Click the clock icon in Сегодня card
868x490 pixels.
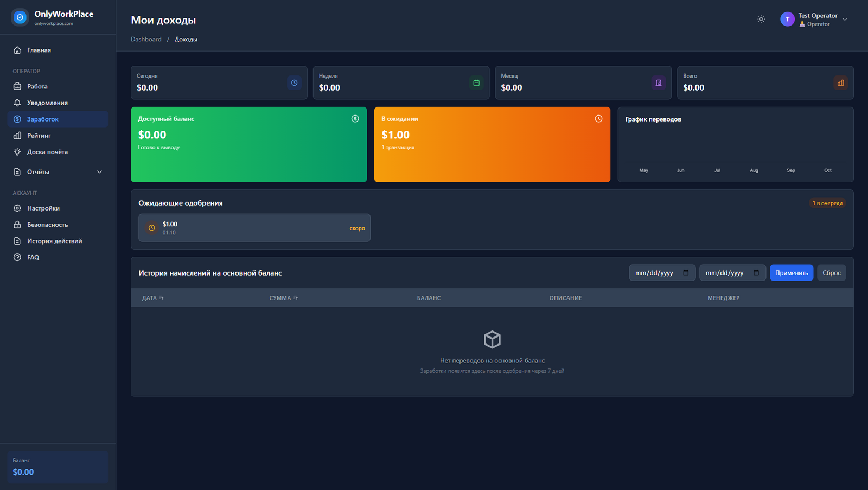294,83
